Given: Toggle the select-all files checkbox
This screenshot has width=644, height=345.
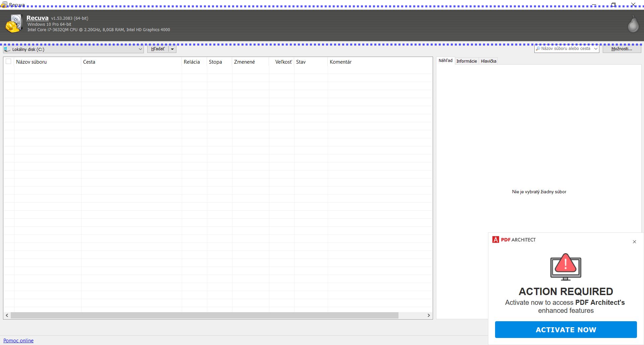Looking at the screenshot, I should pyautogui.click(x=8, y=61).
